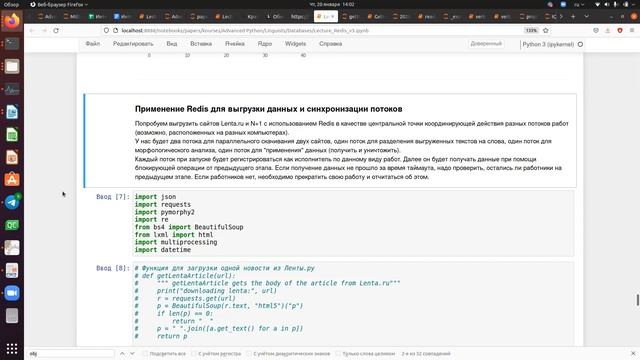Toggle Подсветить все checkbox
Image resolution: width=640 pixels, height=360 pixels.
coord(145,353)
